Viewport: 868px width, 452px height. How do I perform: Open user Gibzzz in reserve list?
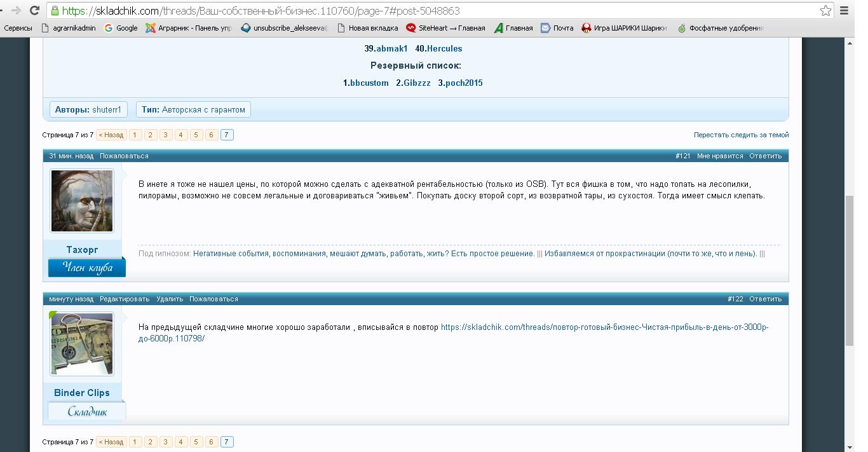click(x=417, y=83)
